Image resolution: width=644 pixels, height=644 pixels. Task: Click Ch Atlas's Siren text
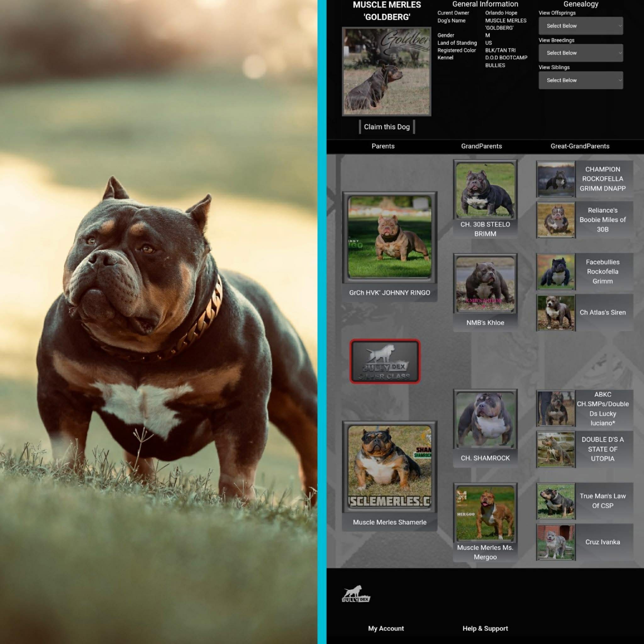[x=603, y=312]
